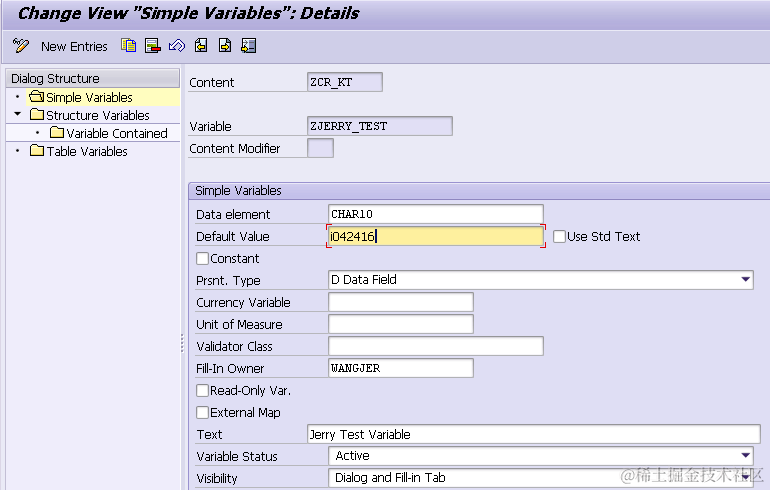
Task: Click the Delete entry toolbar icon
Action: (x=153, y=46)
